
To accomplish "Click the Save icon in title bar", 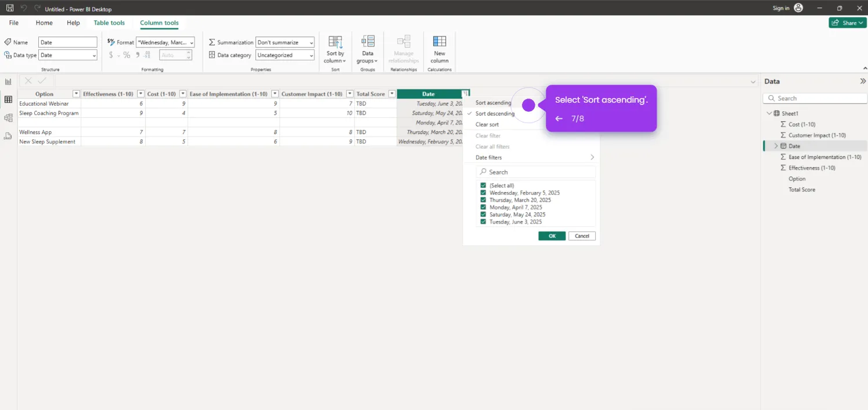I will (x=10, y=9).
